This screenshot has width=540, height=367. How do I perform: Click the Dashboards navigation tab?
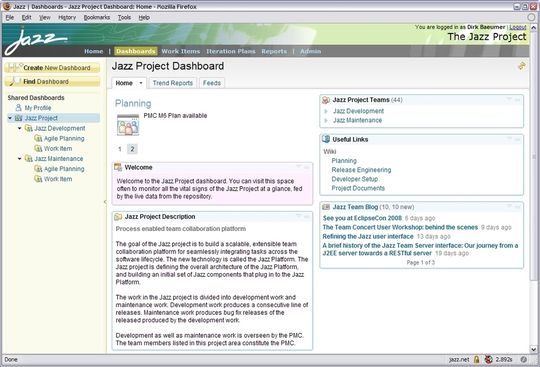[136, 51]
